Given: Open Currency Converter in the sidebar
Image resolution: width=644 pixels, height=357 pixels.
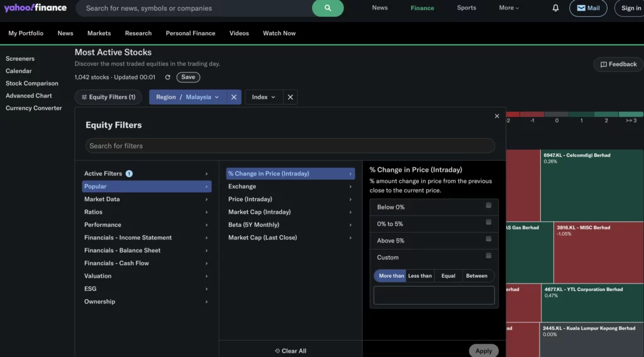Looking at the screenshot, I should tap(34, 108).
